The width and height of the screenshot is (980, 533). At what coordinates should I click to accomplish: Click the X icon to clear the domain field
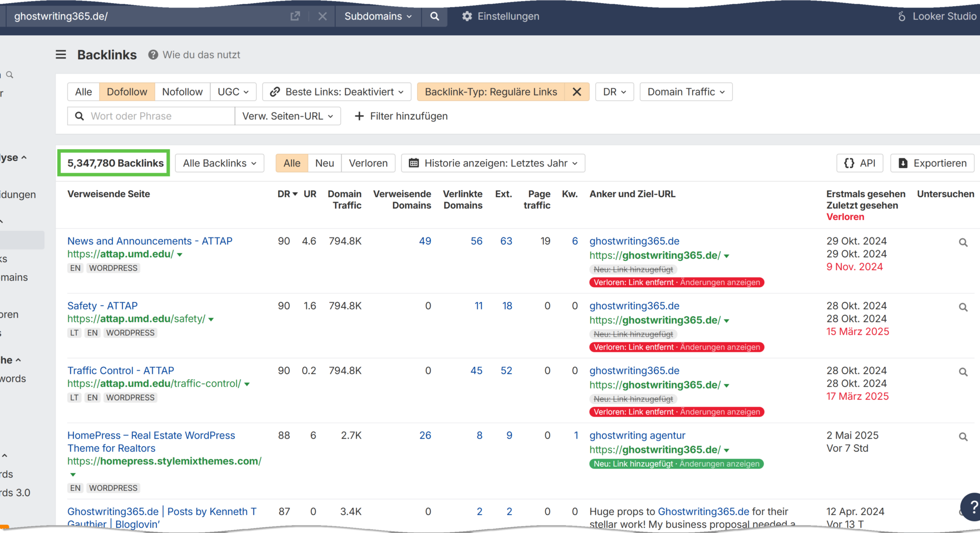[322, 16]
